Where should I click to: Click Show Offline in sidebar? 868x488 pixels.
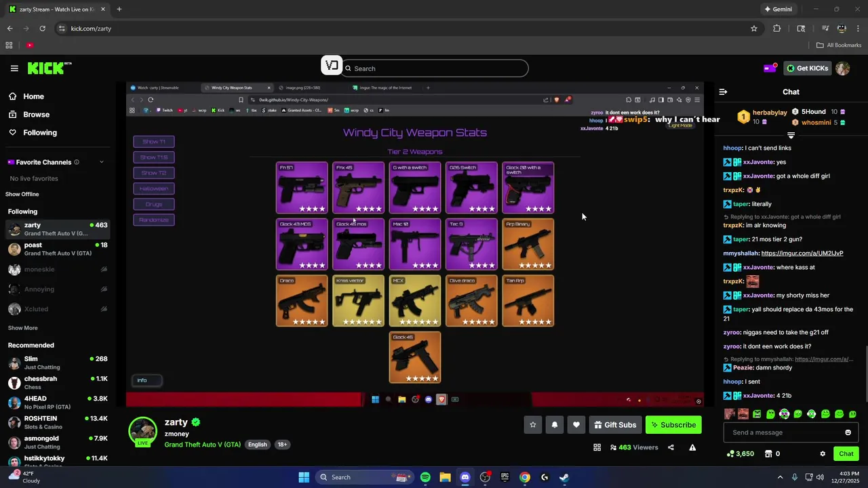click(22, 195)
